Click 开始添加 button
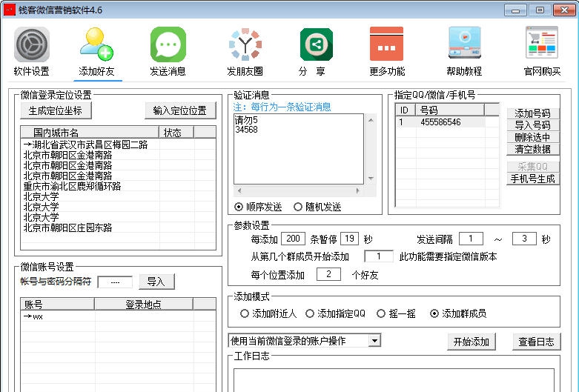This screenshot has width=579, height=392. point(472,342)
